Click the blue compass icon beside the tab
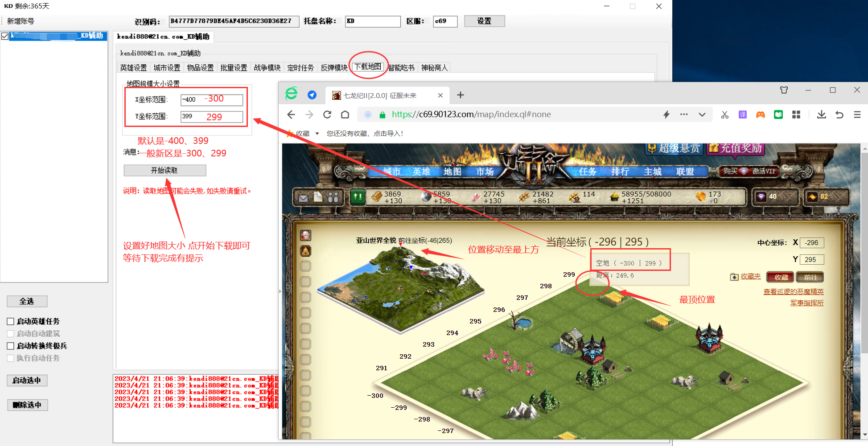The width and height of the screenshot is (868, 446). pyautogui.click(x=312, y=95)
